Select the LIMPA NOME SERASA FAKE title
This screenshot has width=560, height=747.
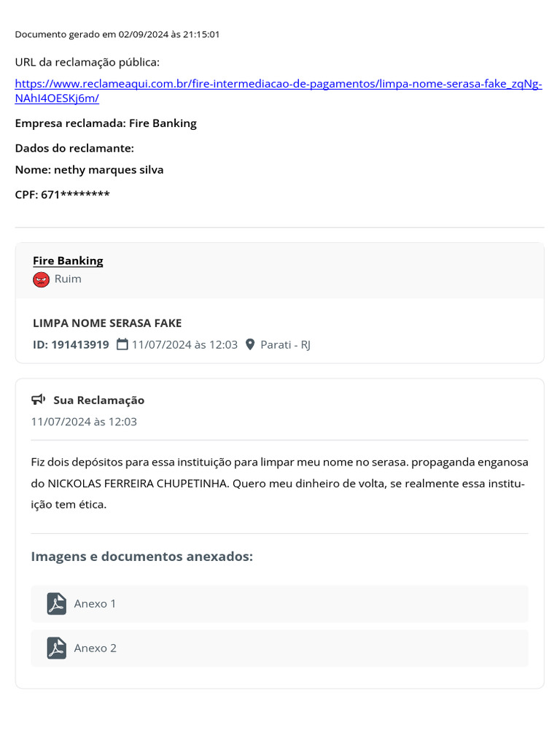point(107,323)
